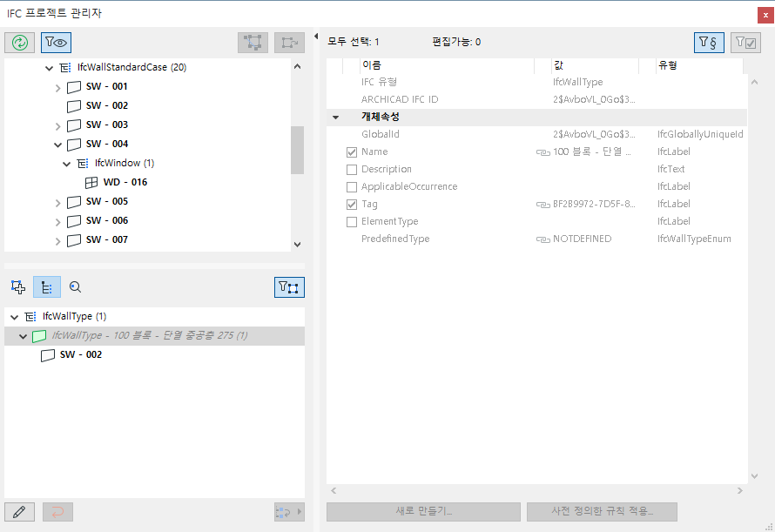Click the link icon beside NOTDEFINED

pos(543,239)
